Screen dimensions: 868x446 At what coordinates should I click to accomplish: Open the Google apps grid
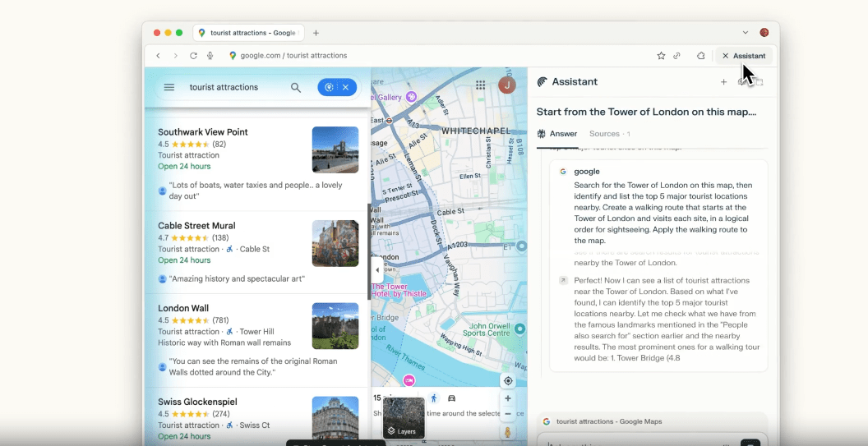click(481, 85)
